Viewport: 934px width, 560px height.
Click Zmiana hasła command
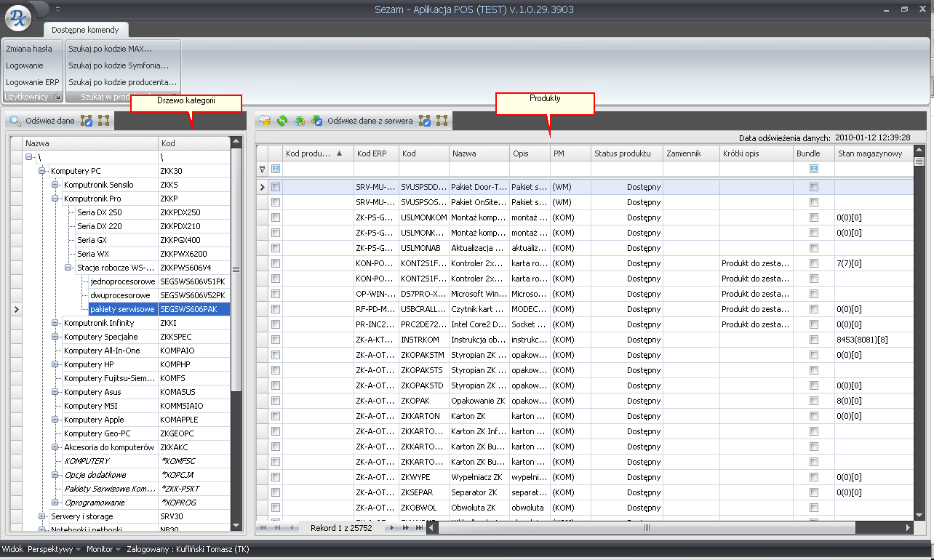pyautogui.click(x=29, y=49)
